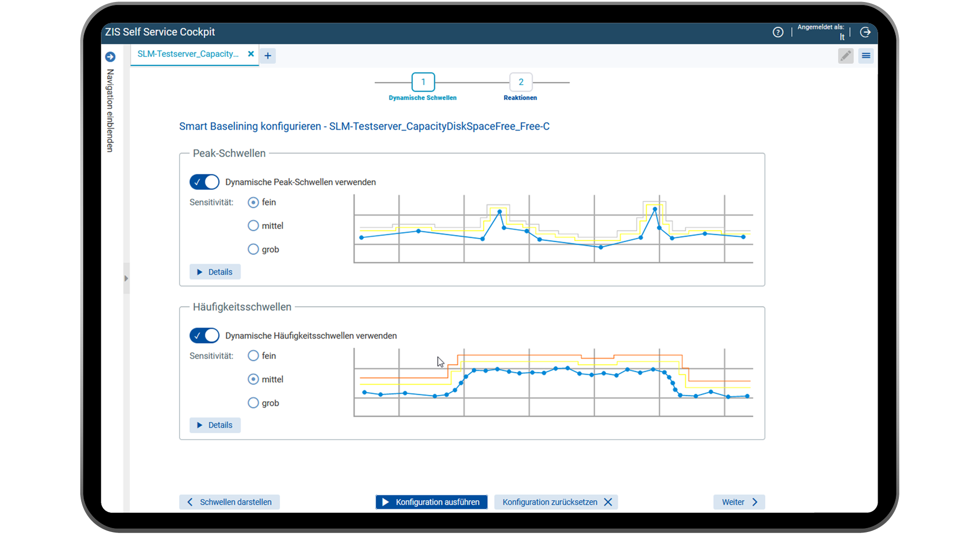This screenshot has height=535, width=980.
Task: Click Navigation einblenden vertical label
Action: [110, 110]
